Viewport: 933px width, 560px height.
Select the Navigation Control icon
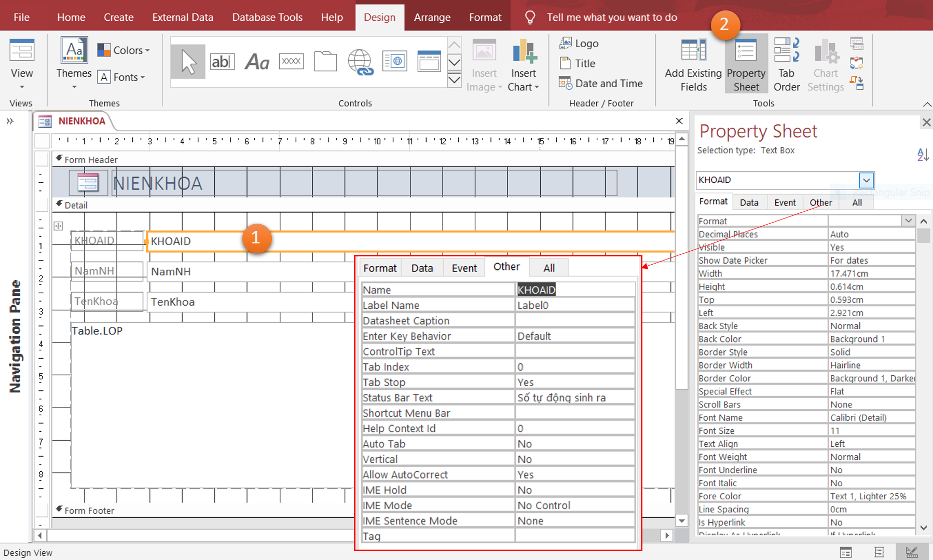click(x=429, y=62)
